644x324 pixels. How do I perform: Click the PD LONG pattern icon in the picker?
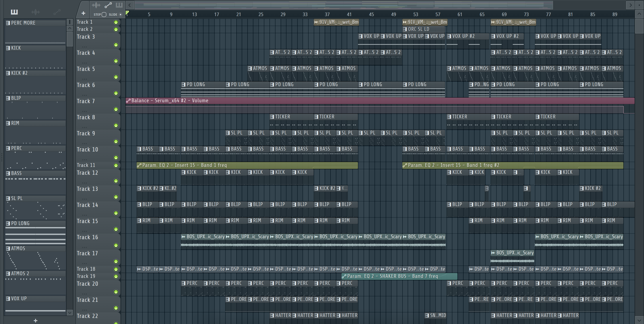tap(8, 224)
